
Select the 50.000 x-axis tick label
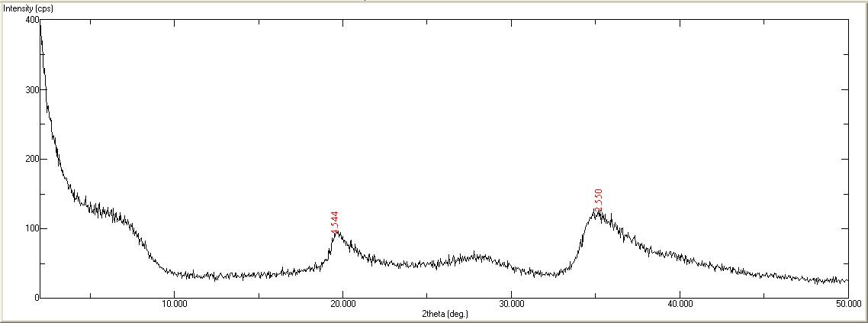(847, 305)
